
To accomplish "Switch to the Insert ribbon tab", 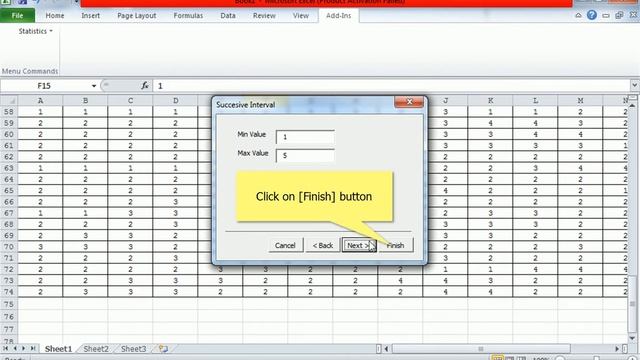I will pyautogui.click(x=91, y=16).
